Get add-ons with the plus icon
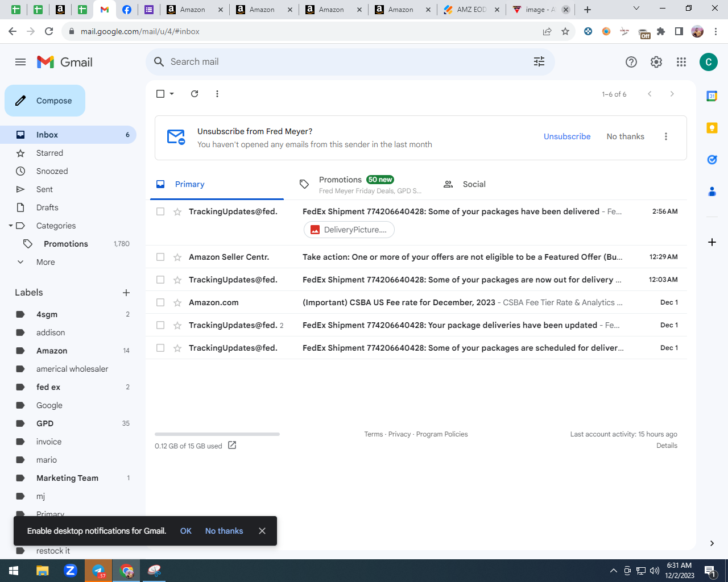This screenshot has height=582, width=728. point(712,242)
